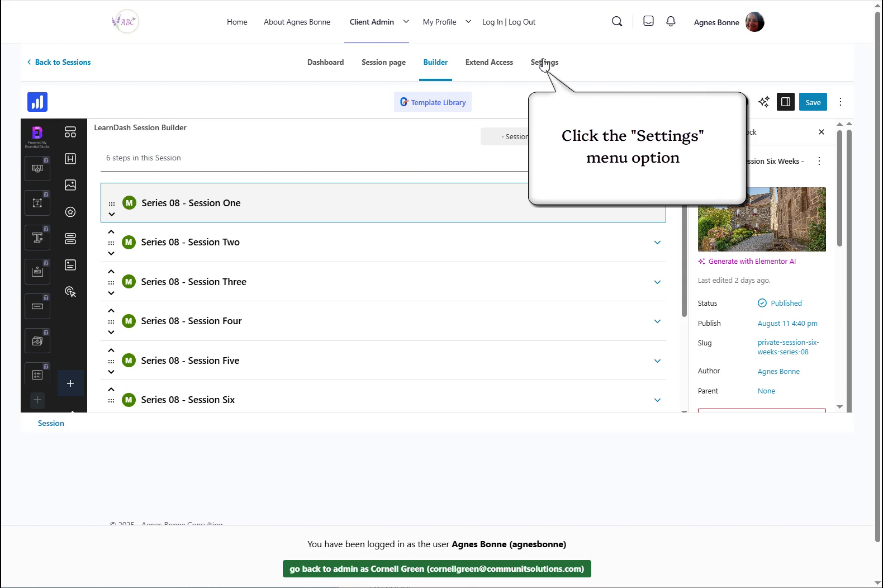Click the Essential Blocks logo icon
This screenshot has width=883, height=588.
click(x=37, y=134)
